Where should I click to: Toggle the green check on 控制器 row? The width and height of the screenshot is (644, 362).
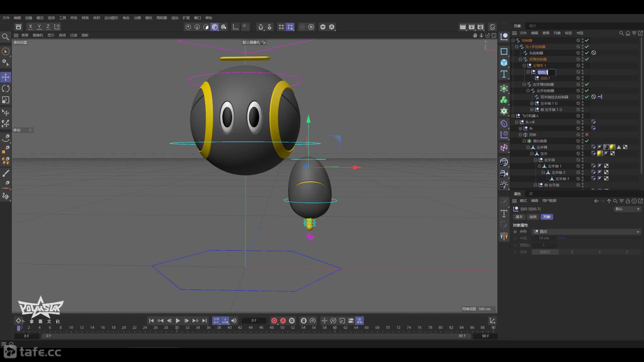(587, 40)
